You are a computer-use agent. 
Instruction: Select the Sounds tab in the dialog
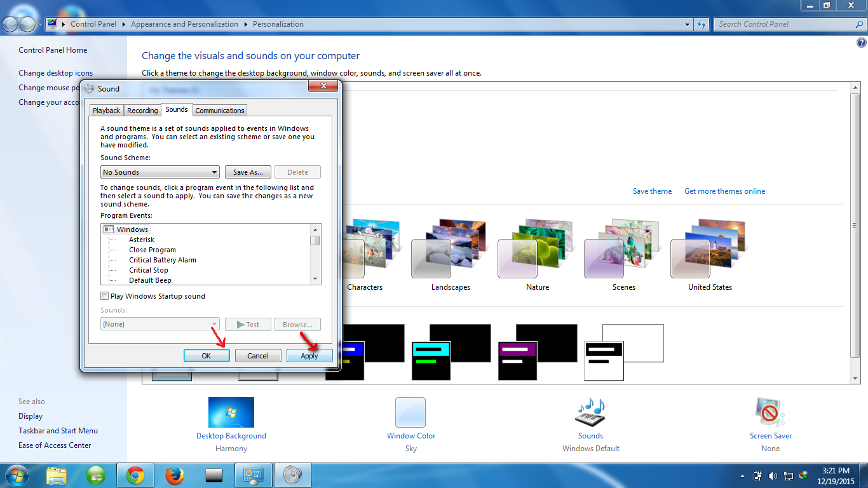(x=177, y=109)
